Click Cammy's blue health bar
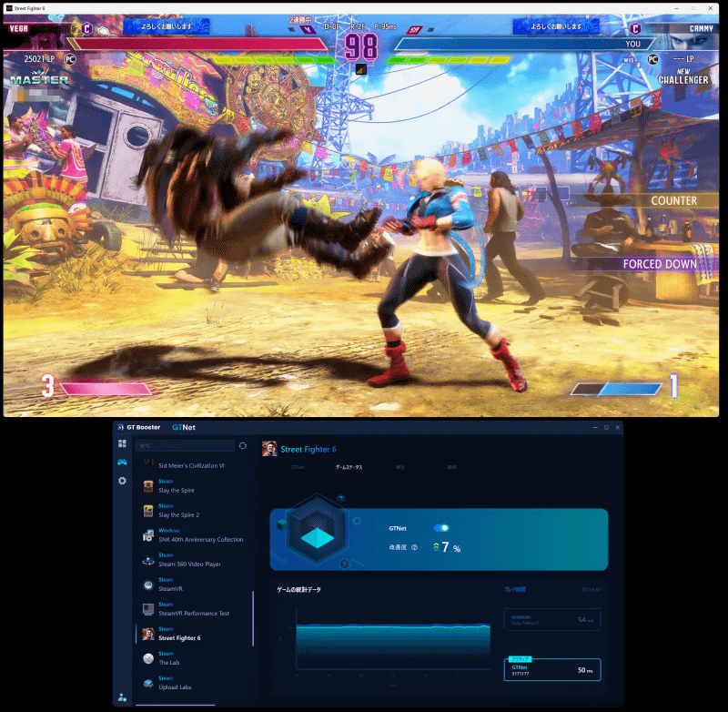Viewport: 728px width, 712px height. pyautogui.click(x=524, y=44)
